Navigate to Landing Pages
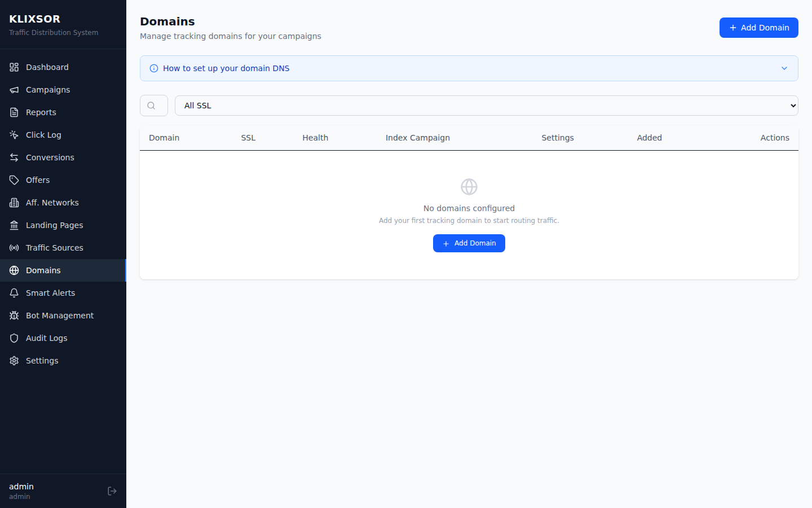 54,225
